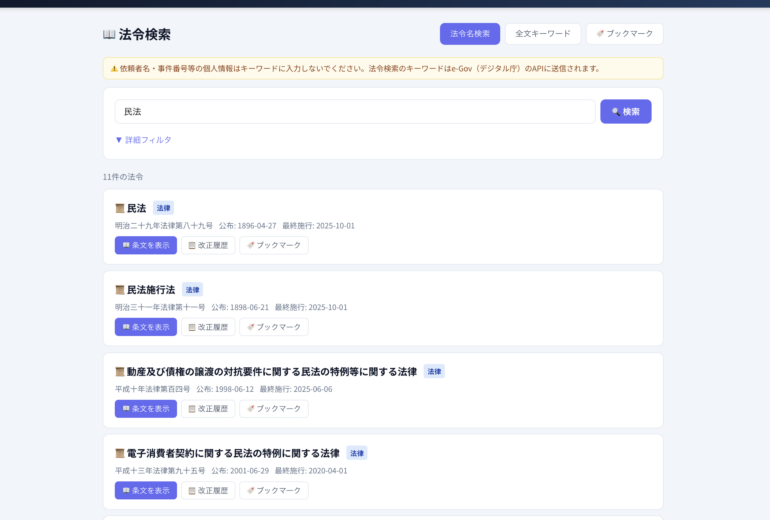Click the scroll icon of 電子消費者契約 law
This screenshot has height=520, width=770.
click(120, 453)
